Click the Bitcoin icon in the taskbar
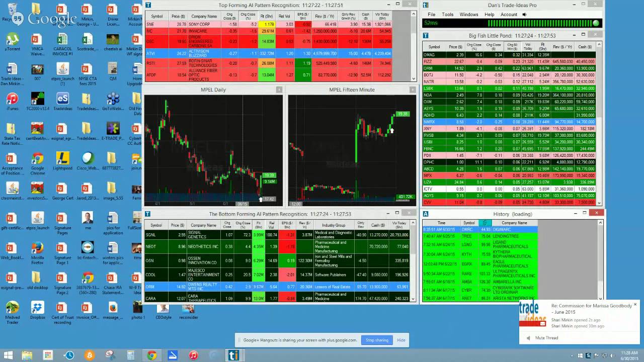Viewport: 644px width, 362px height. [x=90, y=355]
